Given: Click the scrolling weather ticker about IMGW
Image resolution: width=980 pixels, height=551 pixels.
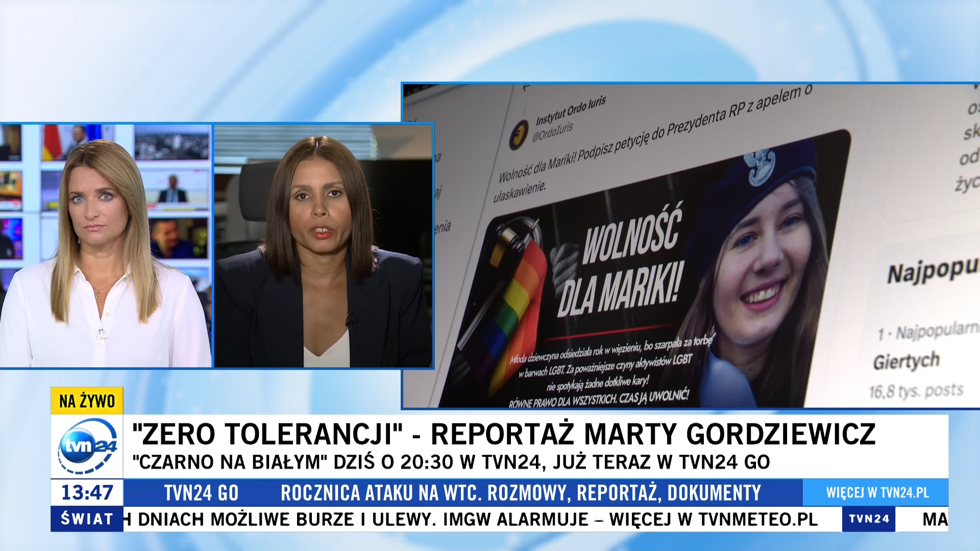Looking at the screenshot, I should click(471, 519).
